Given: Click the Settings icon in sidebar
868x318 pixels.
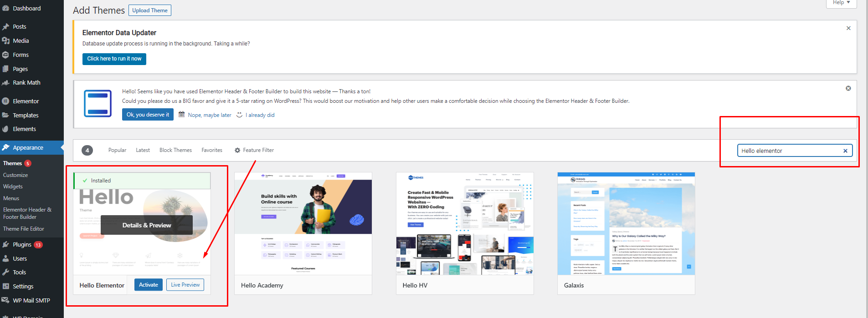Looking at the screenshot, I should click(5, 287).
